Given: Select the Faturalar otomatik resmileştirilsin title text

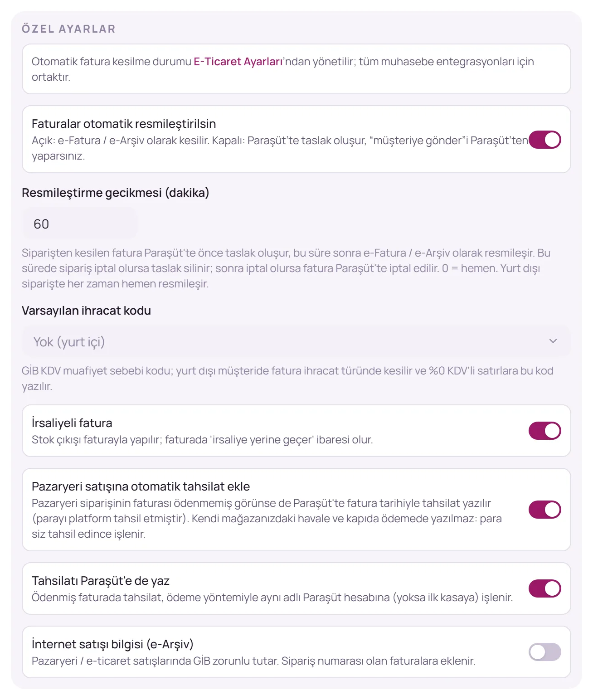Looking at the screenshot, I should pos(124,124).
